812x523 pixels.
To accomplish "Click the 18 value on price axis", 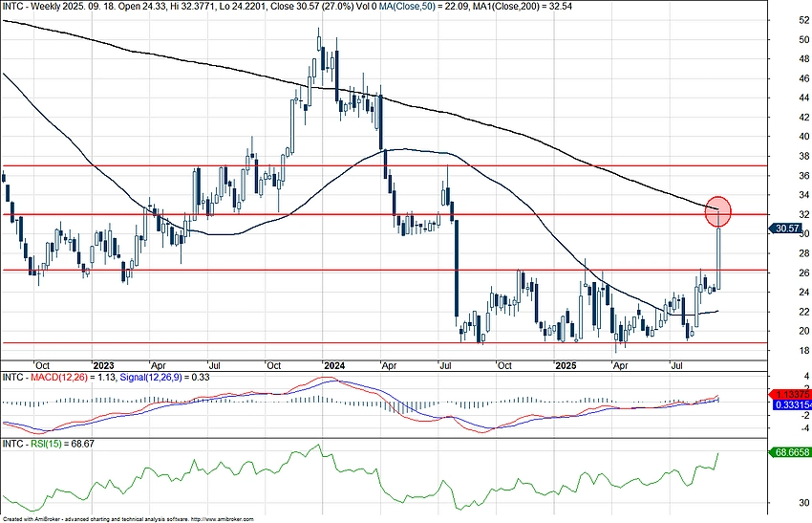I will [x=789, y=351].
